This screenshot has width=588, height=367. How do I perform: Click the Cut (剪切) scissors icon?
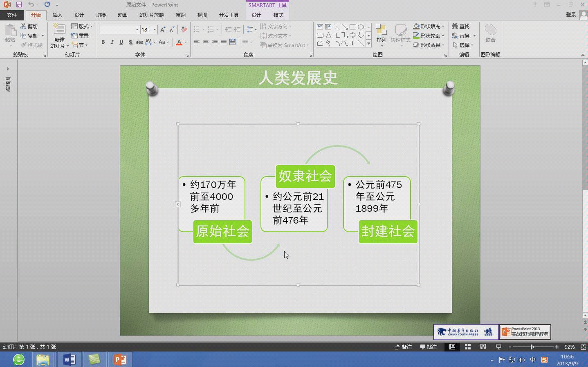(23, 26)
